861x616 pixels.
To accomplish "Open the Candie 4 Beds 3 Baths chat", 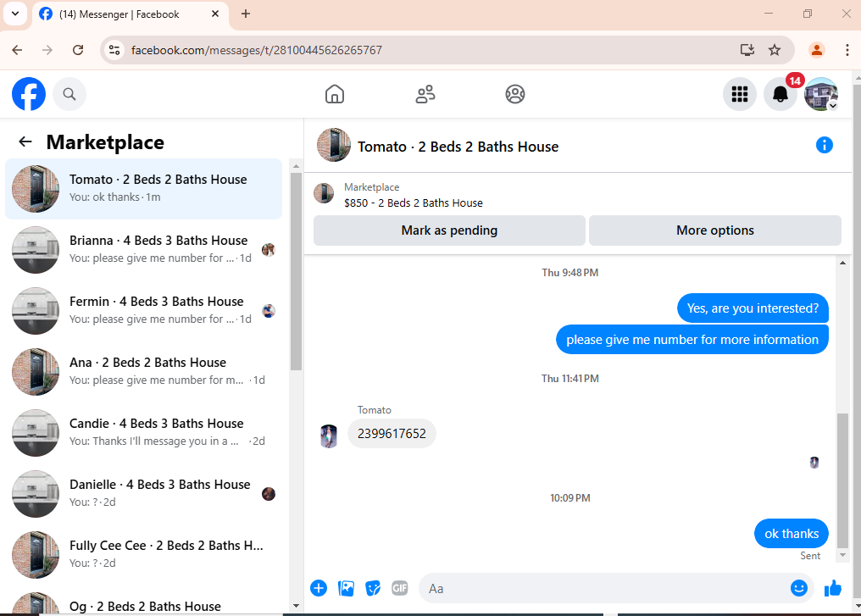I will [143, 432].
